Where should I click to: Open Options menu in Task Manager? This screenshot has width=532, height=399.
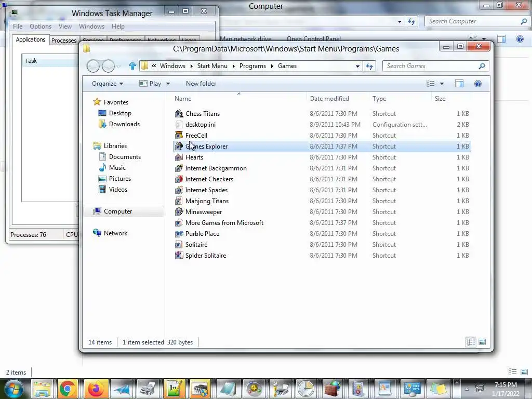[41, 26]
